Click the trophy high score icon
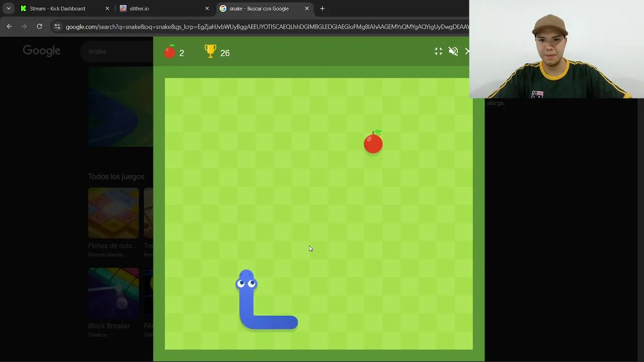 coord(210,51)
